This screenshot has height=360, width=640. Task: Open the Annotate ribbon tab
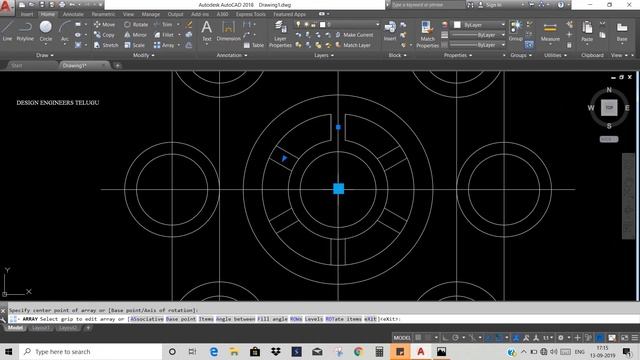click(x=73, y=14)
